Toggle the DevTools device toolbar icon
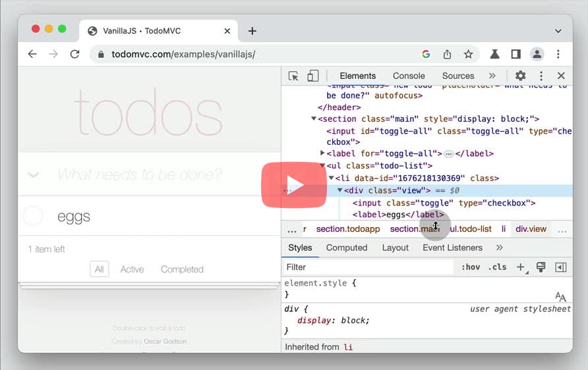This screenshot has height=370, width=588. click(312, 76)
